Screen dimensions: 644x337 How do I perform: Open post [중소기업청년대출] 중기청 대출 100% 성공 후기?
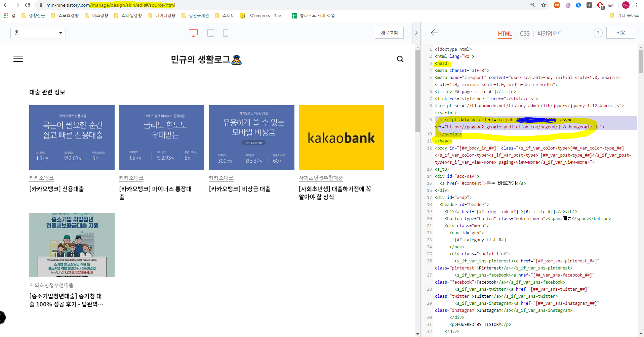tap(66, 300)
